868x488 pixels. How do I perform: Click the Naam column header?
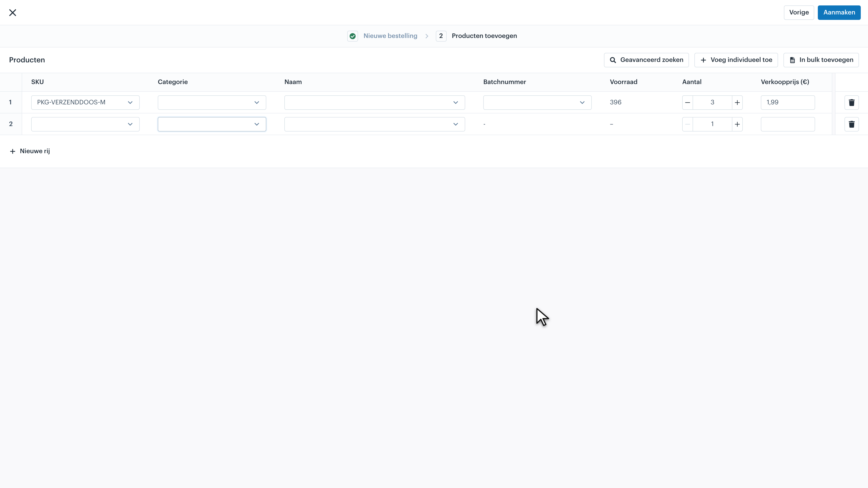[293, 82]
